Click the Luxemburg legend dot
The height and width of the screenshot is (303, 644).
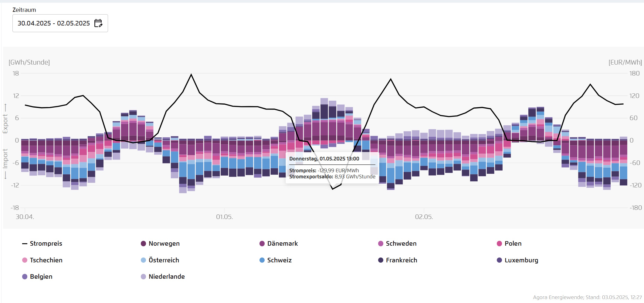(499, 260)
